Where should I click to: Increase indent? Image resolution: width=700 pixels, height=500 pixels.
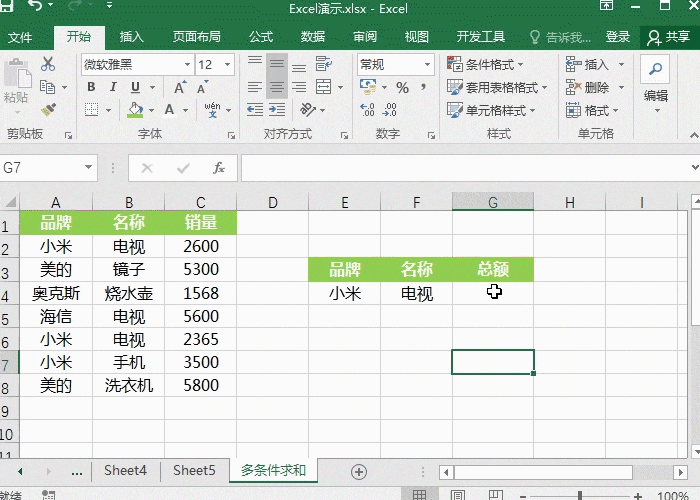(277, 110)
